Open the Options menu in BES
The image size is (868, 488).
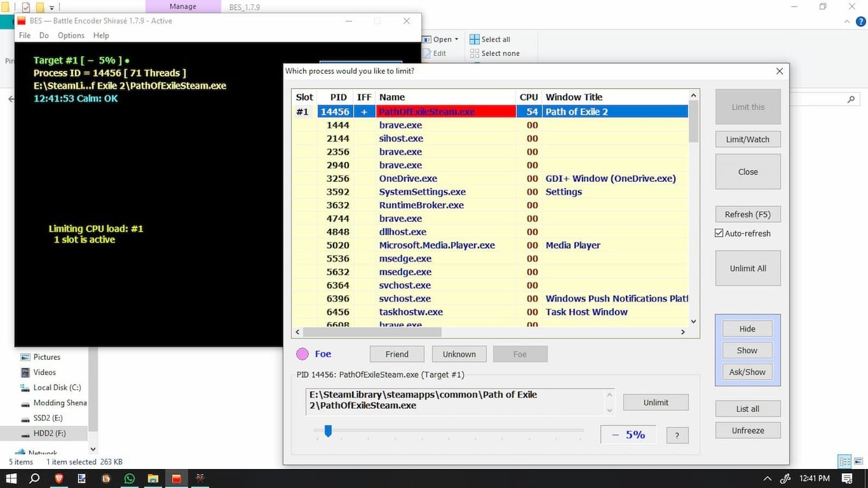point(71,35)
